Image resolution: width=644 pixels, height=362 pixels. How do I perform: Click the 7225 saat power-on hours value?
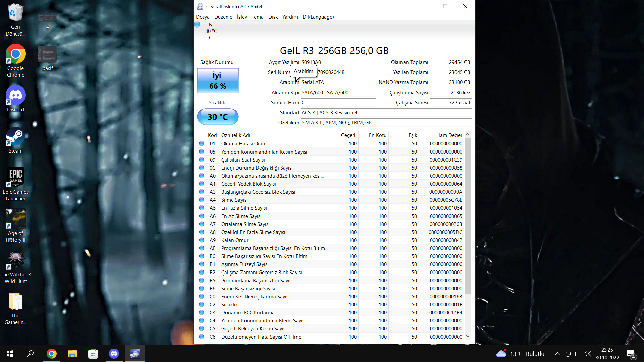point(450,103)
